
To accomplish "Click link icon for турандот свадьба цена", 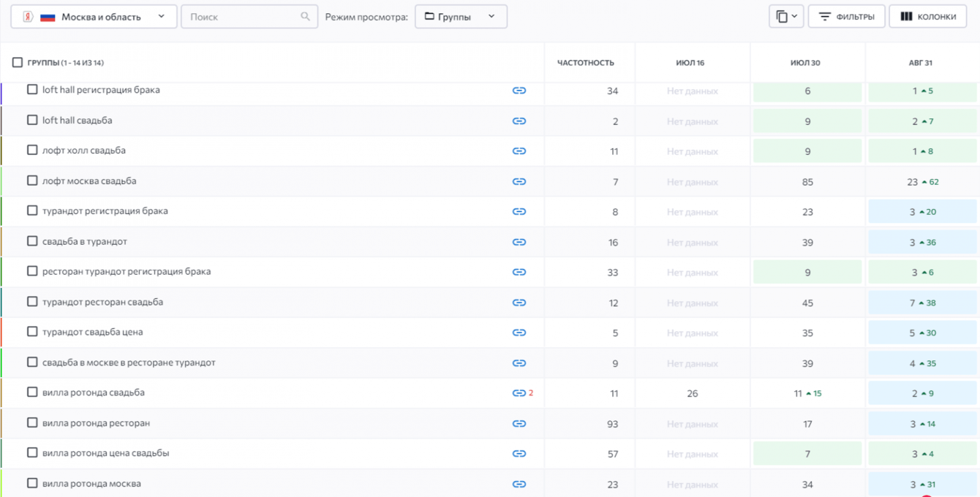I will click(x=519, y=333).
